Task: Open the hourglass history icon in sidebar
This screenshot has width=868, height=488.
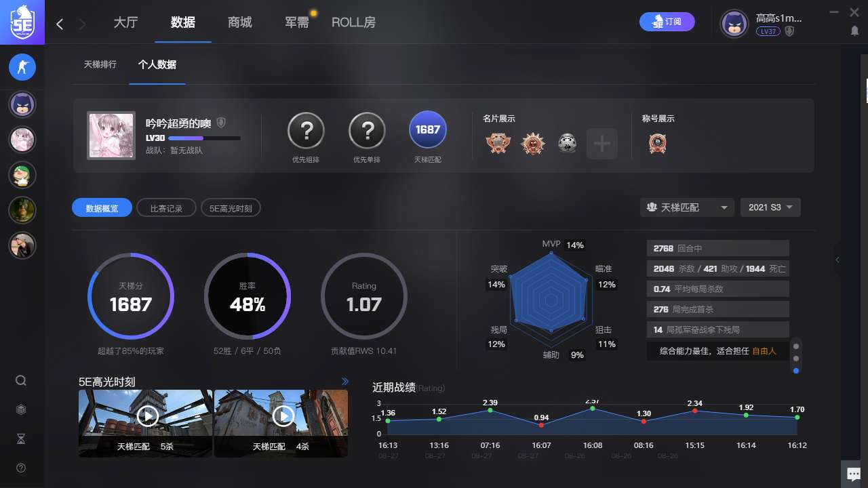Action: [x=21, y=439]
